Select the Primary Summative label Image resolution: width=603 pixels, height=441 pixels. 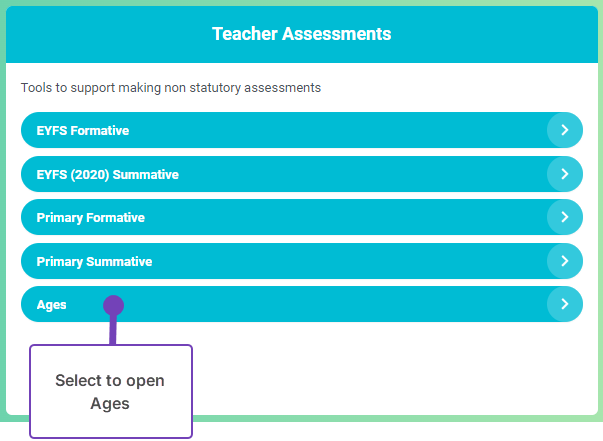coord(94,262)
